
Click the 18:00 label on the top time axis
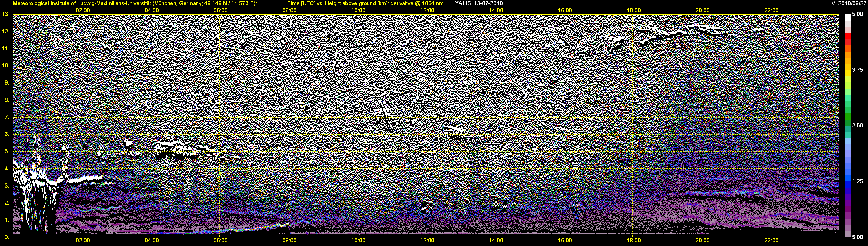pyautogui.click(x=633, y=10)
